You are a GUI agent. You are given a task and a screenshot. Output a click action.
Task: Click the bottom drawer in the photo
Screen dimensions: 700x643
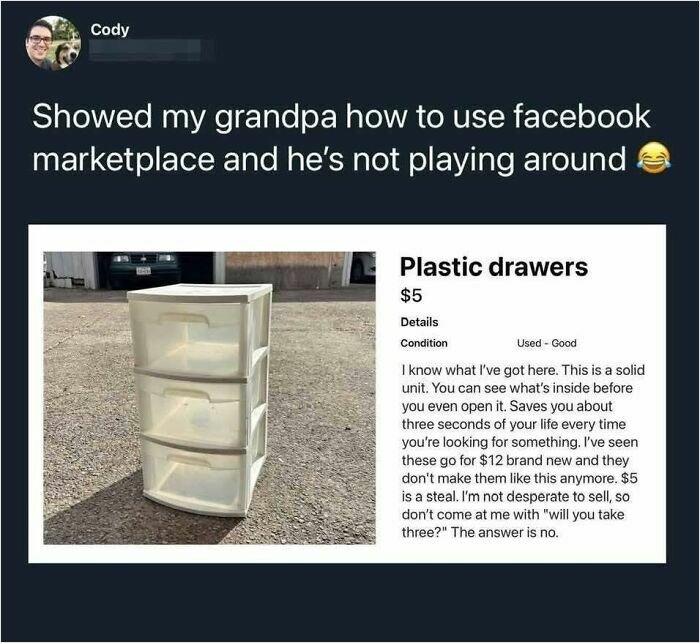pos(195,479)
